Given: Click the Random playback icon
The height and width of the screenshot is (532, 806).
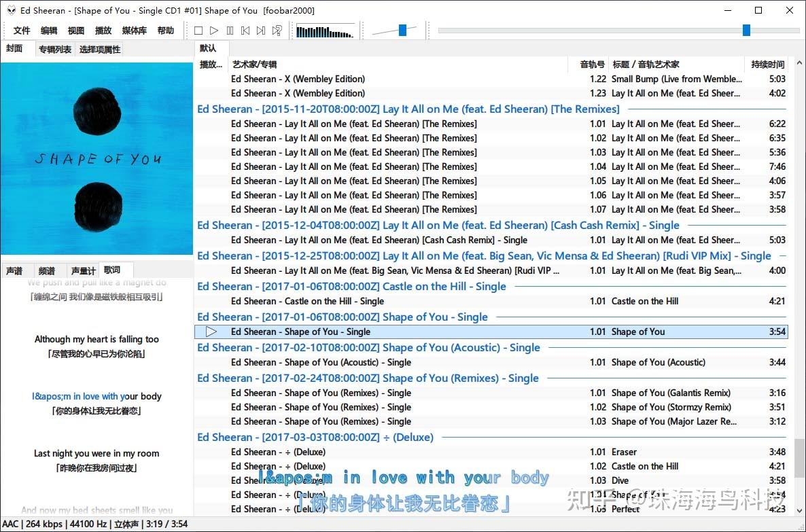Looking at the screenshot, I should click(277, 30).
